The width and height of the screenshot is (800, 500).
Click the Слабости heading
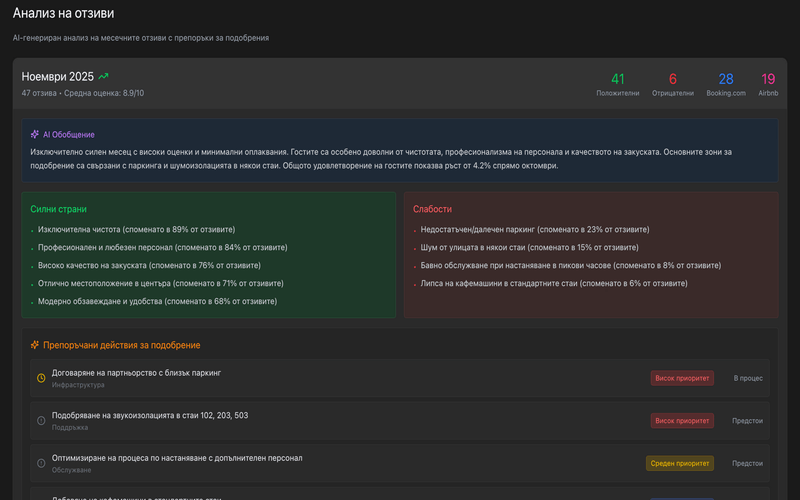pos(432,209)
